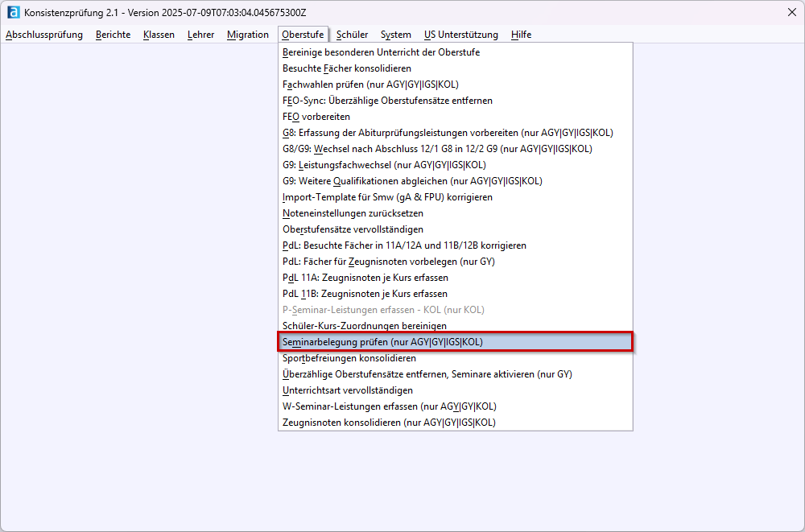The width and height of the screenshot is (805, 532).
Task: Open the System menu
Action: (395, 35)
